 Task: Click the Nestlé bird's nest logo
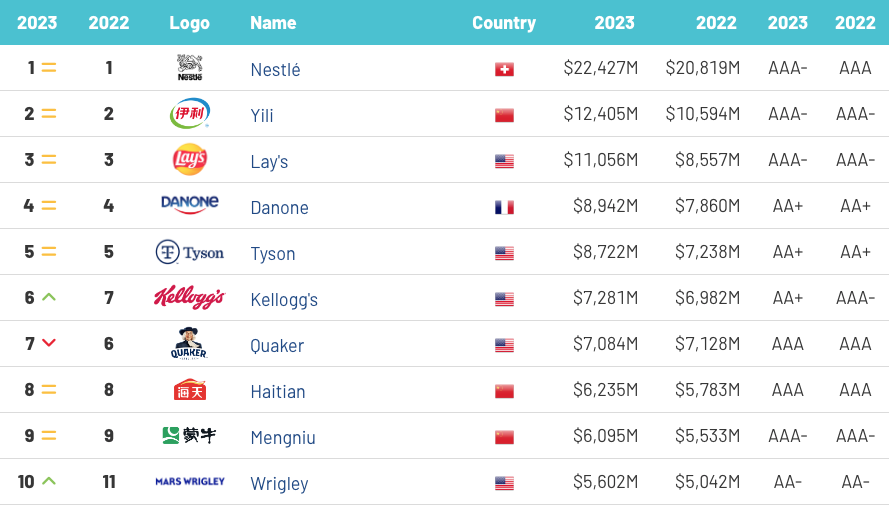click(189, 68)
